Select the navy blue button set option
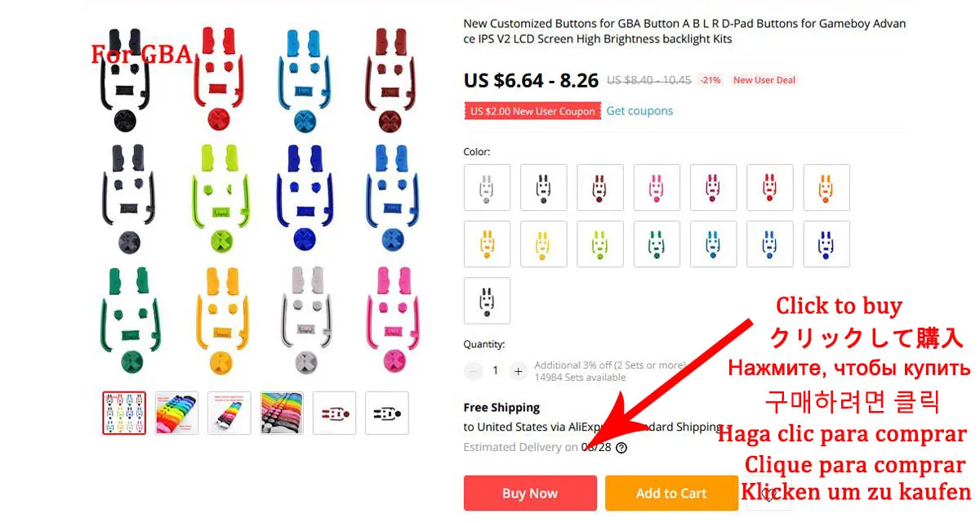 [x=826, y=244]
